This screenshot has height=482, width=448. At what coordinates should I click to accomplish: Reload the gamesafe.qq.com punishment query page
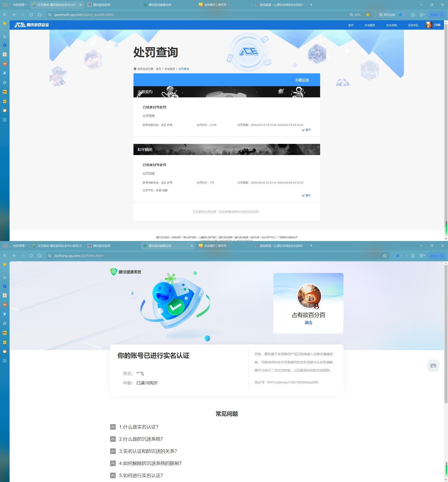(x=31, y=15)
